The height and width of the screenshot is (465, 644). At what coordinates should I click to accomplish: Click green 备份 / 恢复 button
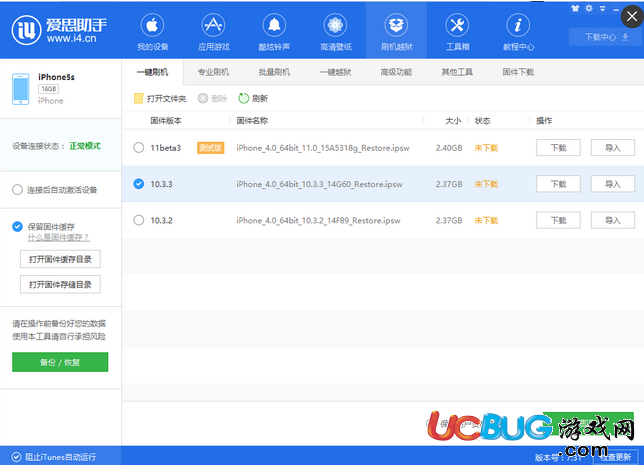tap(60, 362)
